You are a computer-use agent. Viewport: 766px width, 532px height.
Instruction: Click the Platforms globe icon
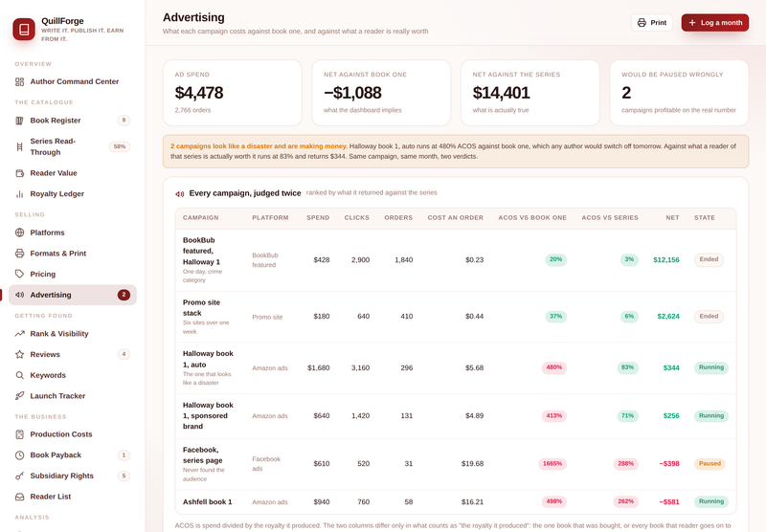click(x=19, y=233)
